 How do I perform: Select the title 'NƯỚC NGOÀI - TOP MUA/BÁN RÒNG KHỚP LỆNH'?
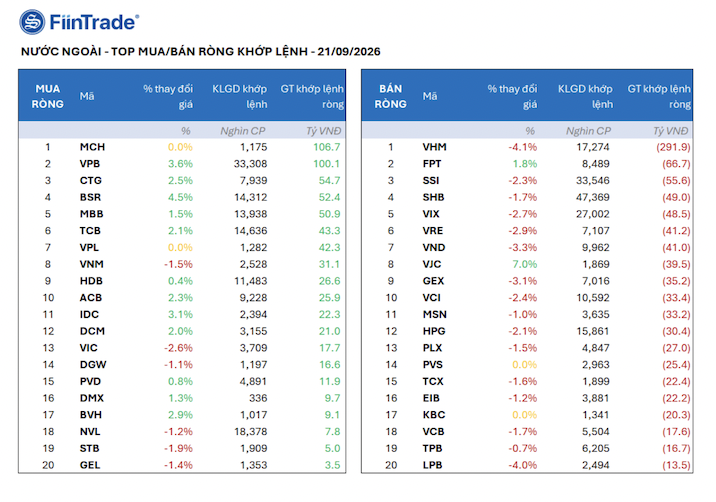(164, 51)
